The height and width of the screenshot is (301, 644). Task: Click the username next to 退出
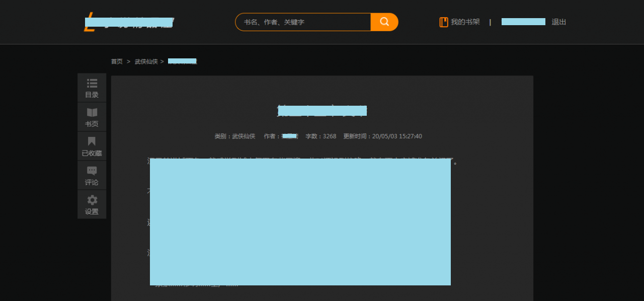pos(523,22)
